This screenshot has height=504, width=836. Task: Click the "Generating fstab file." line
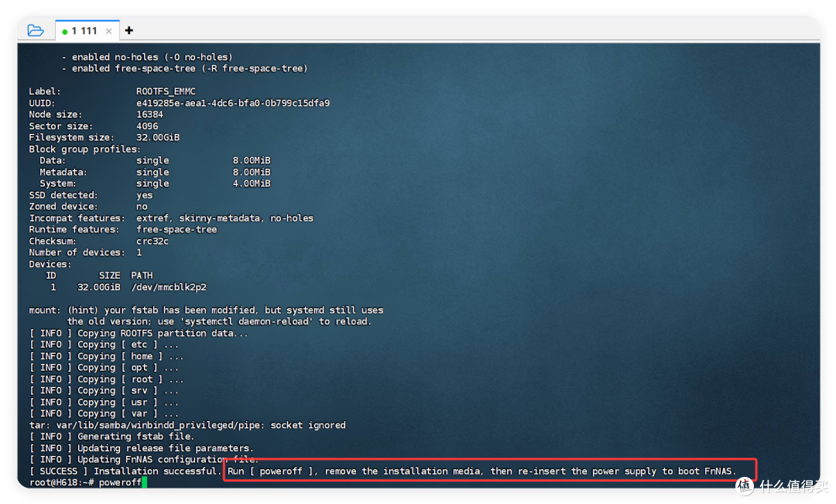pyautogui.click(x=112, y=437)
